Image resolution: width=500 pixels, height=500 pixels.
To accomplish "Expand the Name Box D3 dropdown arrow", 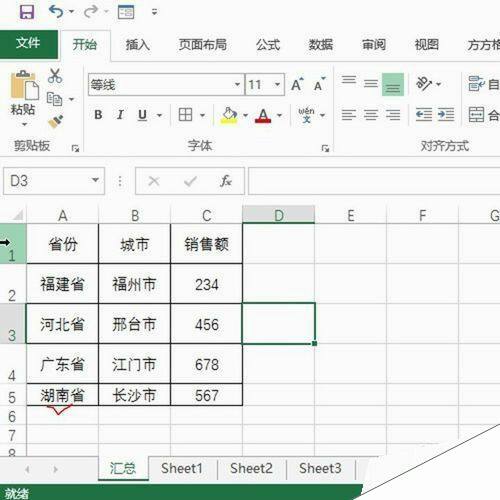I will pos(95,180).
